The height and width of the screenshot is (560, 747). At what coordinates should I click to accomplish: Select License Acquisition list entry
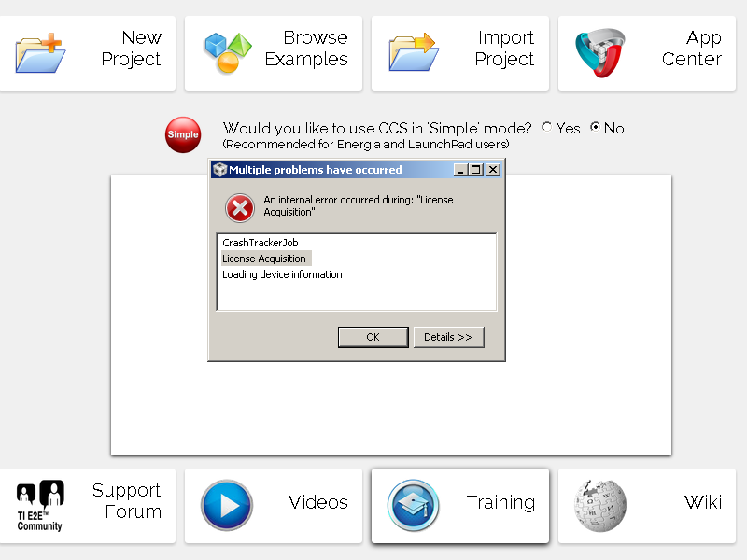point(264,259)
